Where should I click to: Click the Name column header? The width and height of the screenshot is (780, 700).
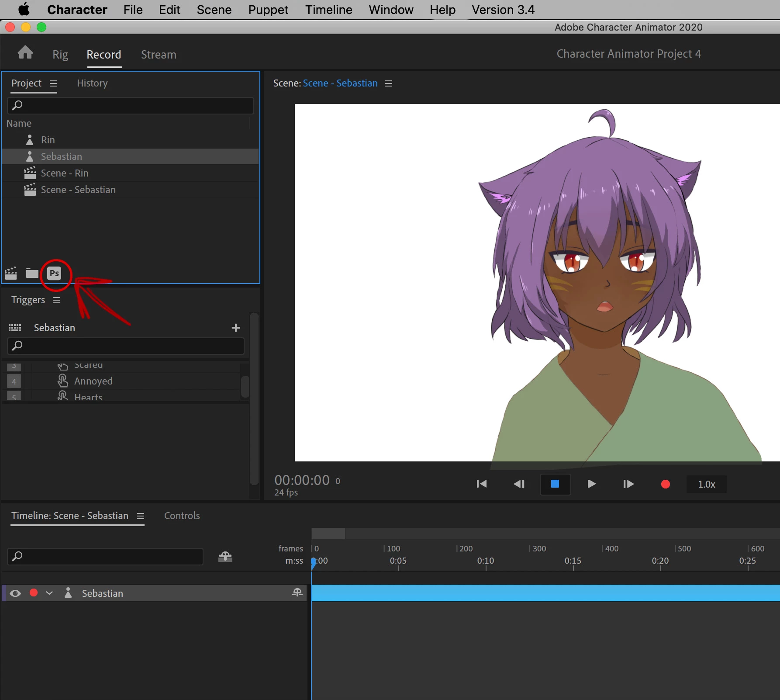[x=19, y=124]
